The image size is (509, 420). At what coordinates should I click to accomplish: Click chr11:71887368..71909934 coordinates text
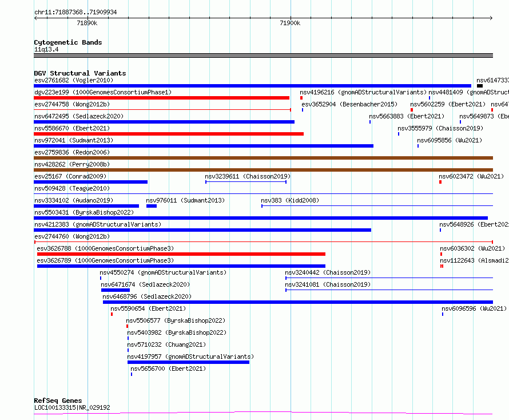point(75,12)
